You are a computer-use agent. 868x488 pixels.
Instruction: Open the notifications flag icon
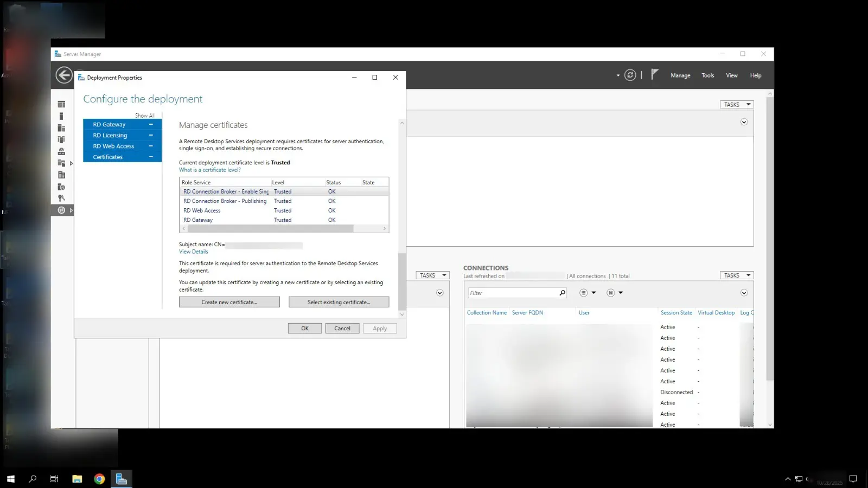click(x=655, y=74)
